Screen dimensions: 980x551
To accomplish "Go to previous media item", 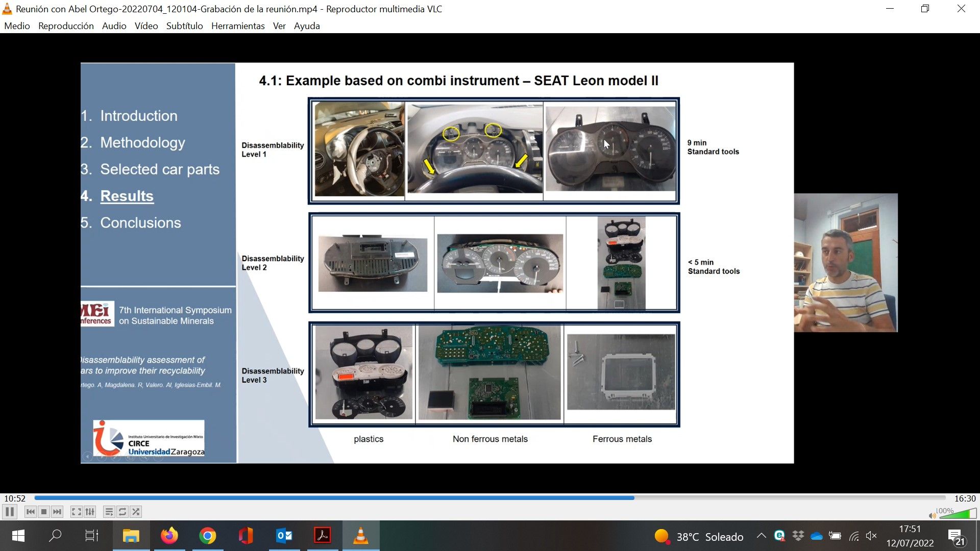I will [31, 512].
